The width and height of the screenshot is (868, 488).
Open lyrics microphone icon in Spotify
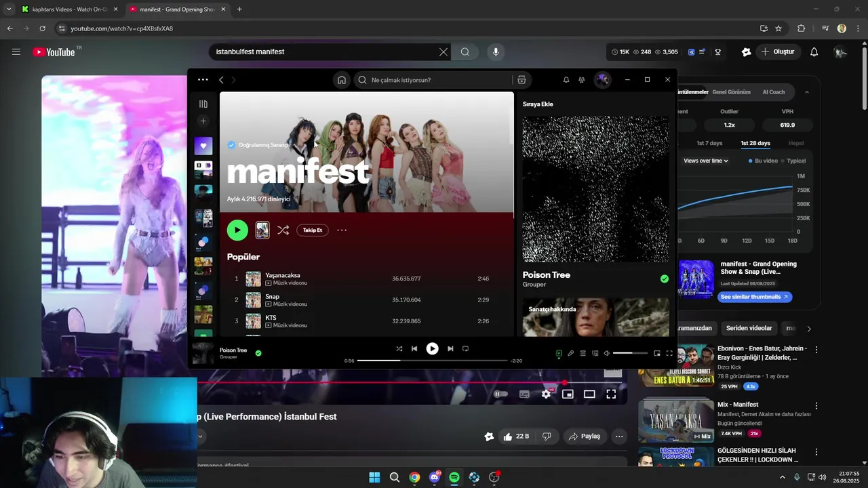[571, 353]
